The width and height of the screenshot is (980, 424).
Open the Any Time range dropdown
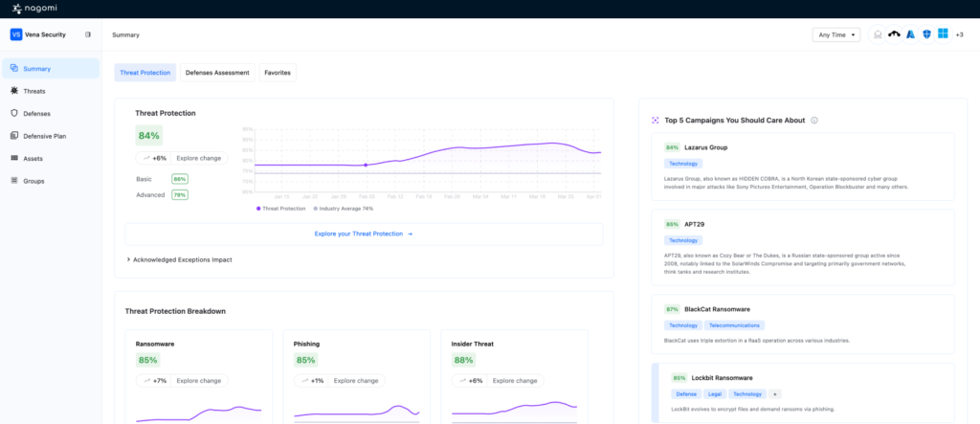836,35
